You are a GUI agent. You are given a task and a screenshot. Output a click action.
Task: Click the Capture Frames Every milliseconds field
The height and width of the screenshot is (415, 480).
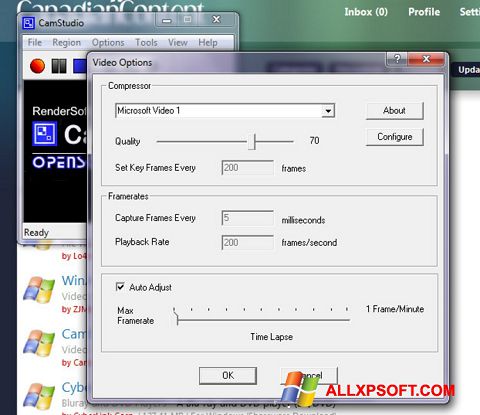pos(247,218)
